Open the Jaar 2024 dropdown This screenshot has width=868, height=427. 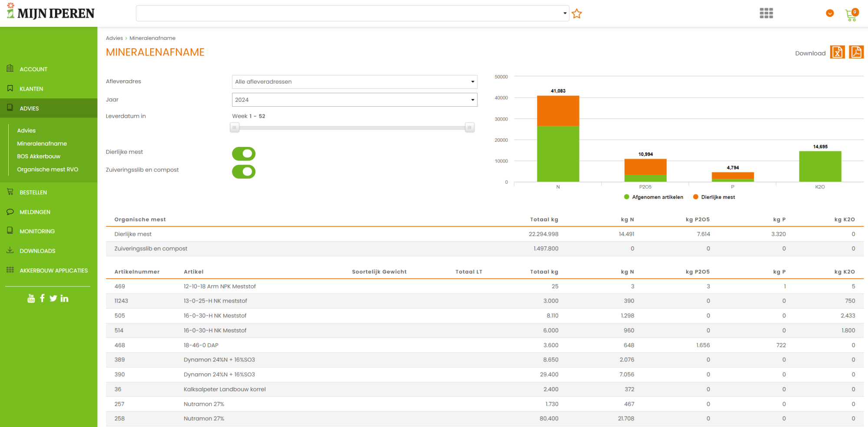click(x=354, y=100)
